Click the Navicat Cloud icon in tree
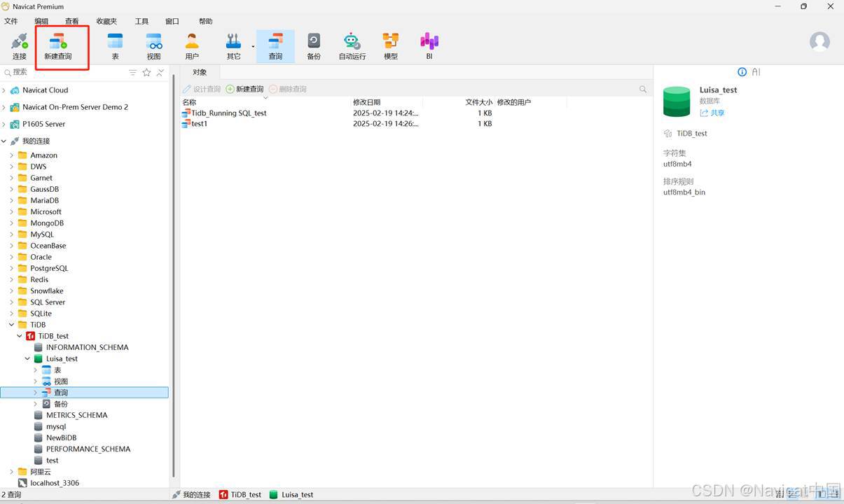 15,90
